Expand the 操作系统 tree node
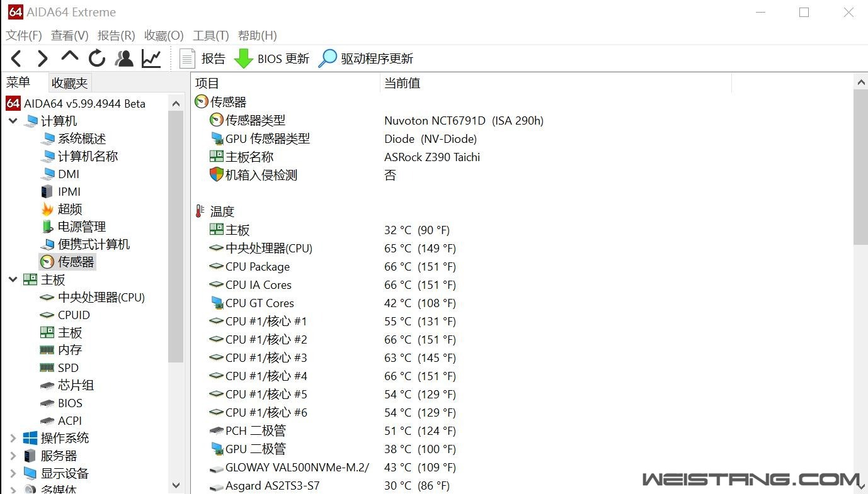 click(13, 438)
